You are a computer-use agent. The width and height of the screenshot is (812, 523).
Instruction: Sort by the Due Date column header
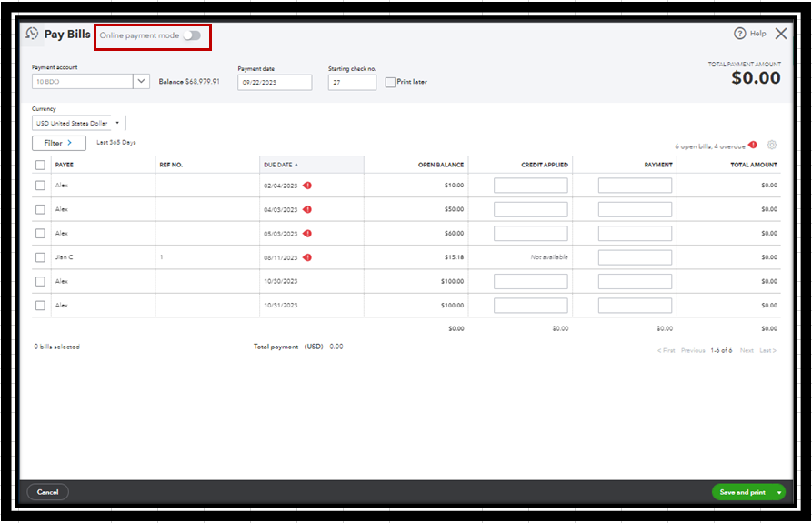tap(279, 166)
